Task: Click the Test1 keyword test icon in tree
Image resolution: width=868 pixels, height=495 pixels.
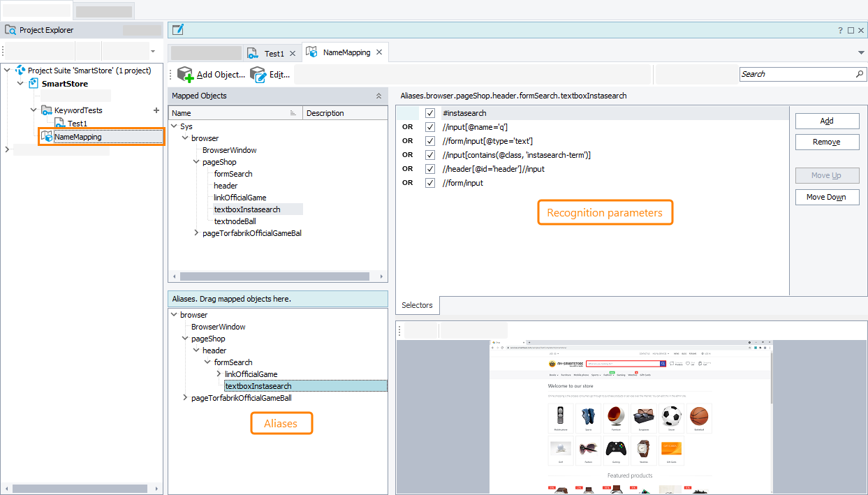Action: (59, 124)
